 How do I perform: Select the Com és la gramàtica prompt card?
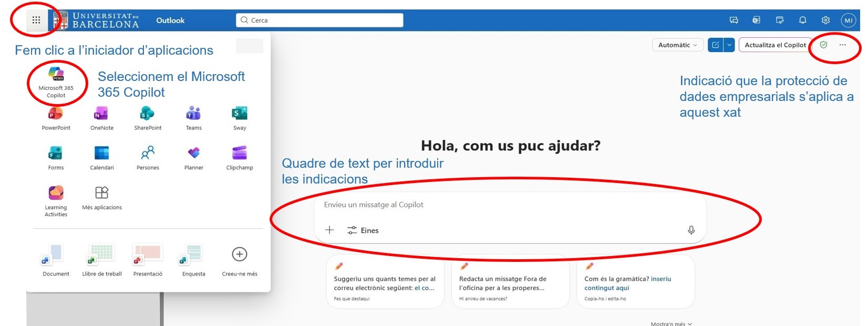[x=636, y=282]
